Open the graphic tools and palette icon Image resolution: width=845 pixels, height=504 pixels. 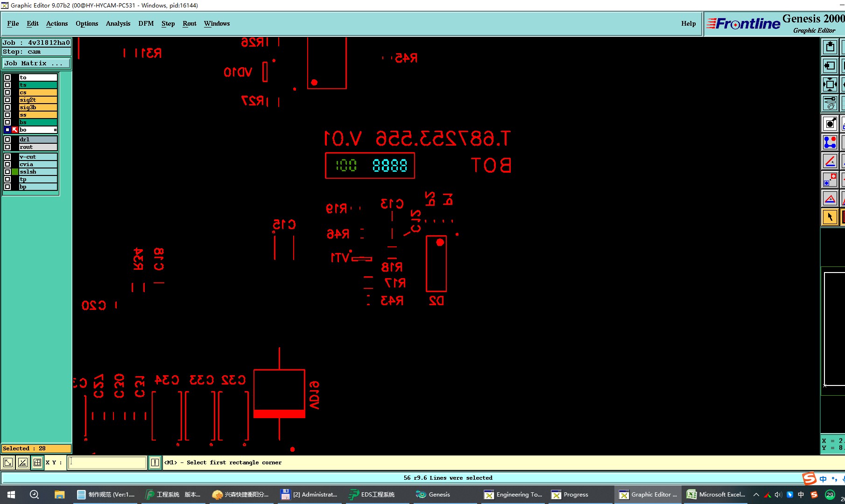pos(830,103)
